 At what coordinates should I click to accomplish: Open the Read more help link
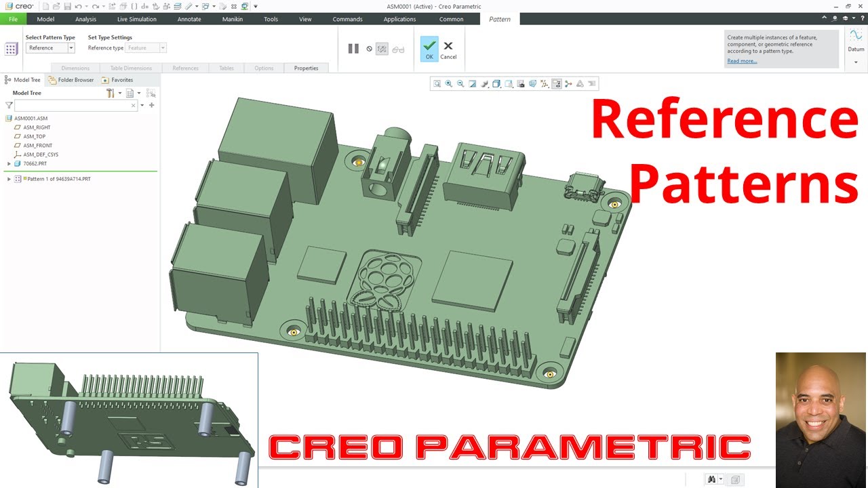(742, 61)
